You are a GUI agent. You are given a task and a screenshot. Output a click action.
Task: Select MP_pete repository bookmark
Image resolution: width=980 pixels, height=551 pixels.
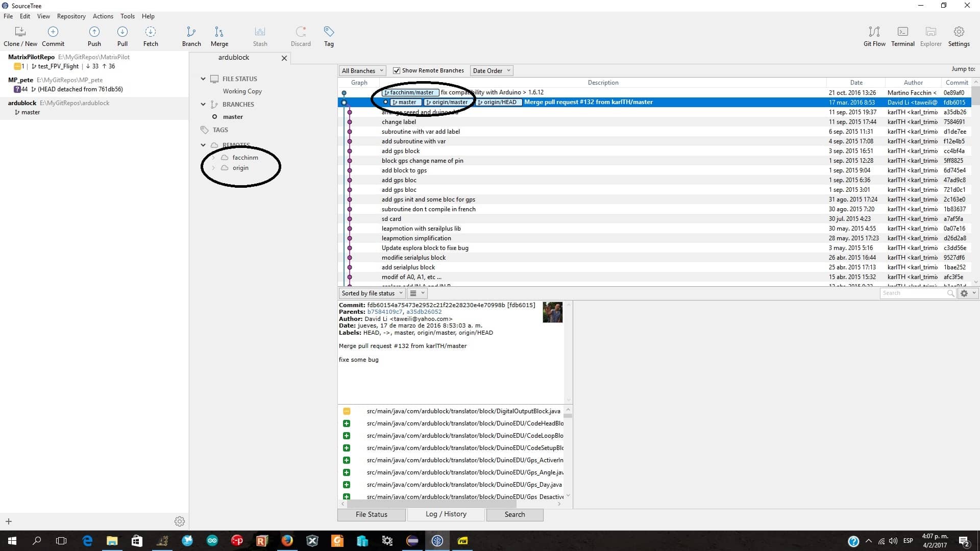click(x=94, y=85)
